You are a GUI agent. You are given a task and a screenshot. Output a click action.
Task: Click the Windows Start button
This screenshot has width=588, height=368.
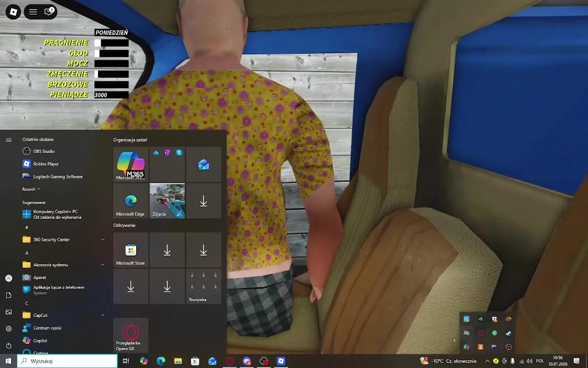tap(8, 361)
